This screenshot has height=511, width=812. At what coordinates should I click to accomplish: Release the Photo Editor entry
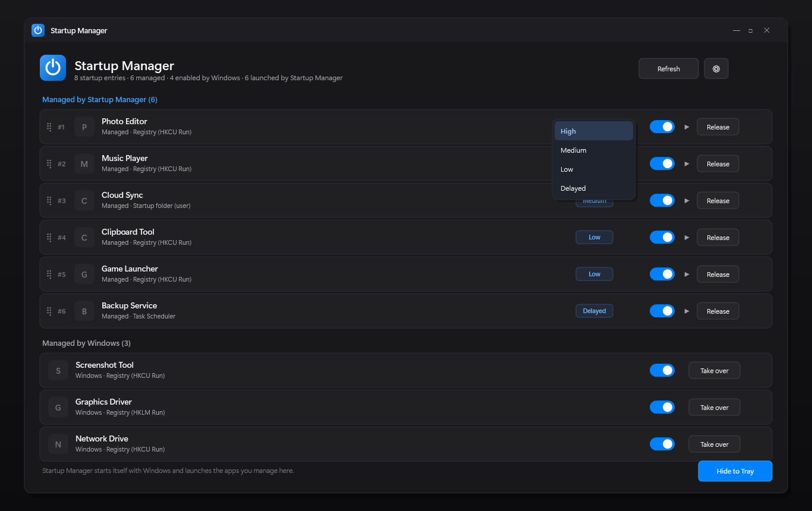(718, 127)
